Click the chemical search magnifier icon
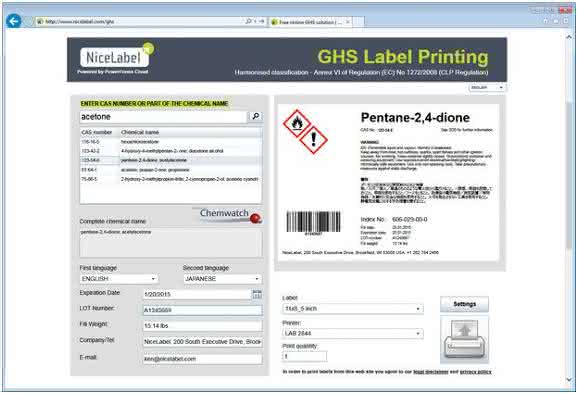 point(256,117)
